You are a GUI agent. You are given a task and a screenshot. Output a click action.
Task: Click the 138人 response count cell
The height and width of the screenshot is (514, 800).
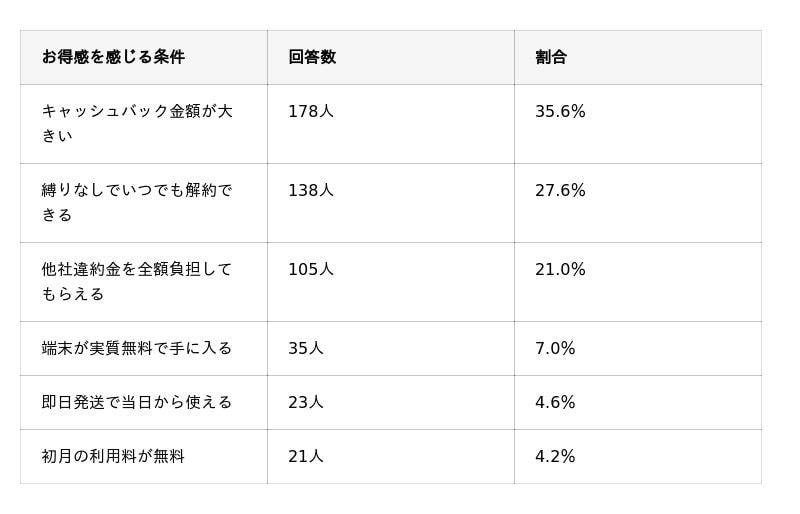point(311,191)
